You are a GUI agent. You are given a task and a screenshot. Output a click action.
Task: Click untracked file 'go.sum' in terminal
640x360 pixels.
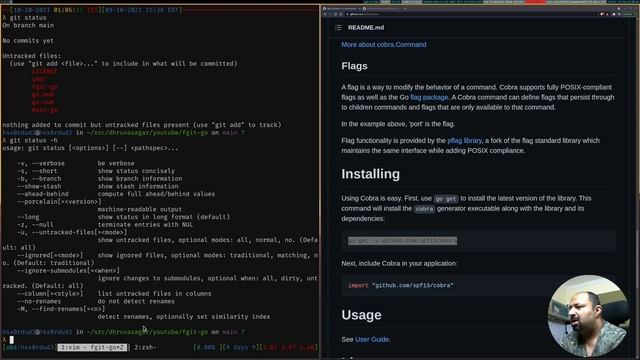[x=43, y=102]
